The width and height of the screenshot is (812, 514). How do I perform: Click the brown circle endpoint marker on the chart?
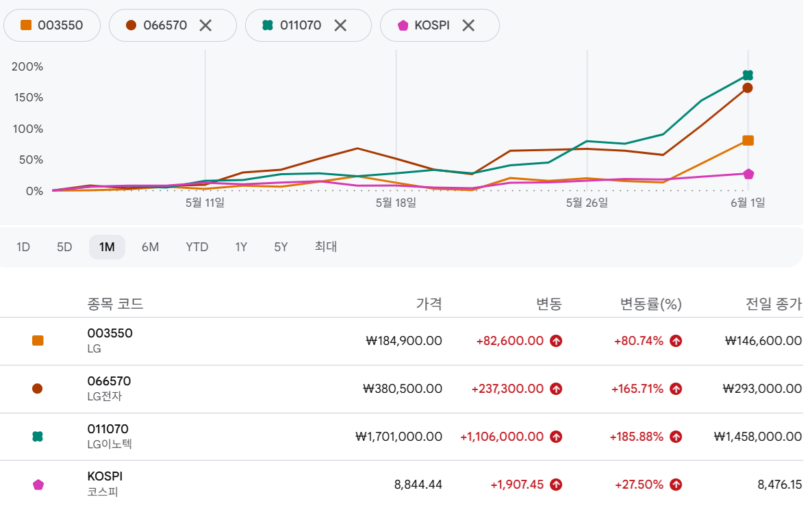coord(747,88)
